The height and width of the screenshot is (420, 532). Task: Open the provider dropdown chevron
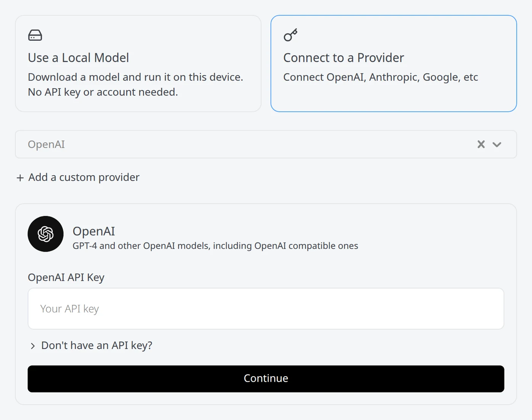click(x=497, y=144)
